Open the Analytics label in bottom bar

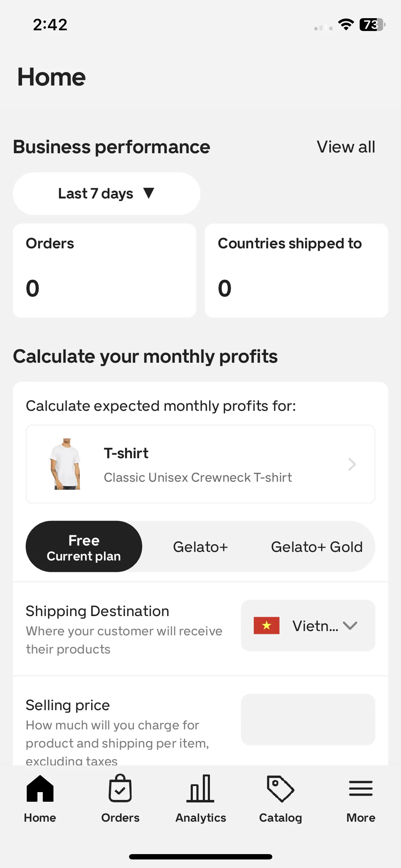(x=201, y=818)
